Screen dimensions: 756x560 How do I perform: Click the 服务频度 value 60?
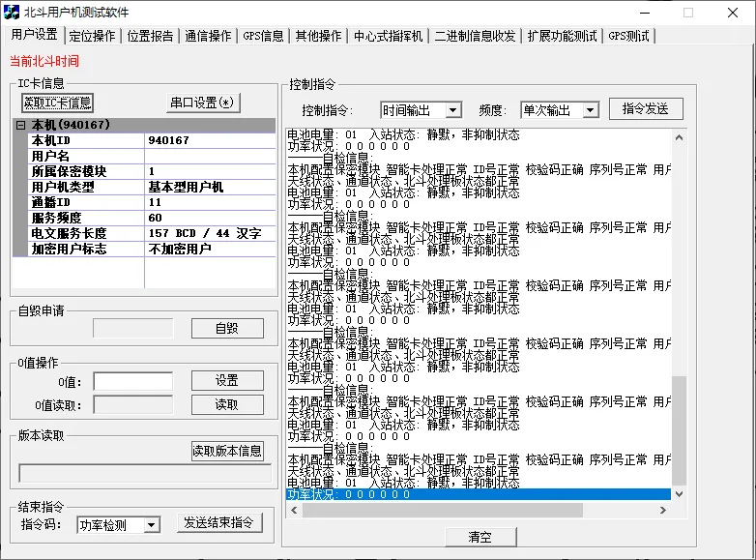click(210, 218)
